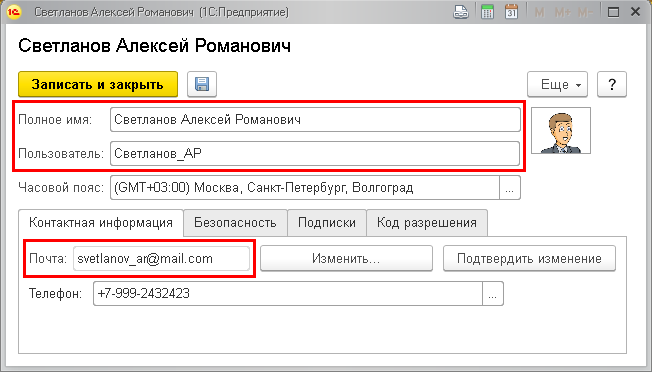This screenshot has width=652, height=372.
Task: Switch to Код разрешения tab
Action: click(x=427, y=223)
